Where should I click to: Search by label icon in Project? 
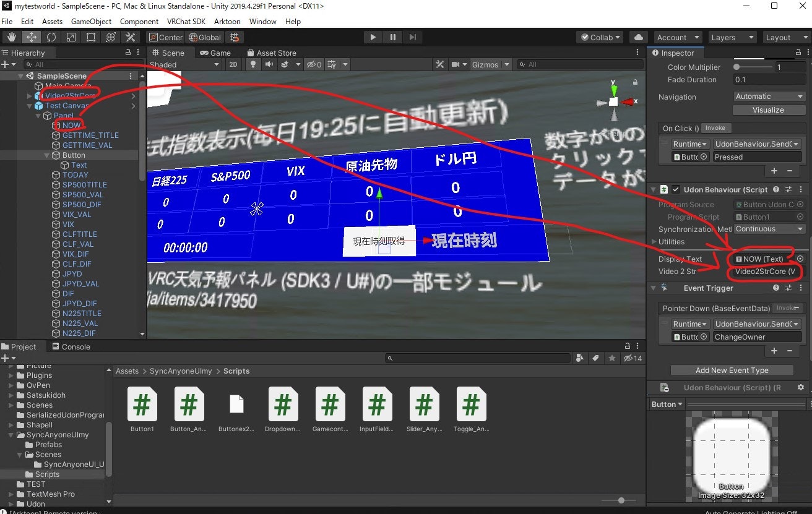coord(596,358)
